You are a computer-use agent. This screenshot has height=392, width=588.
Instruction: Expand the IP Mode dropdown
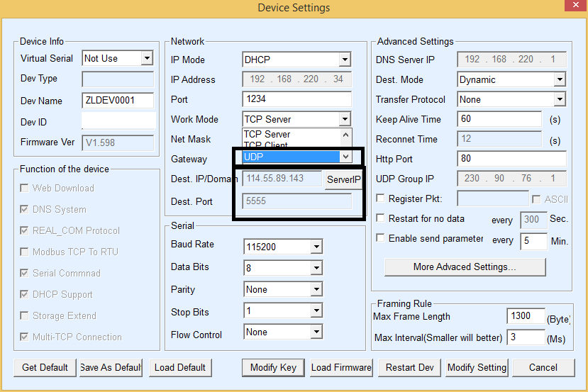point(344,60)
